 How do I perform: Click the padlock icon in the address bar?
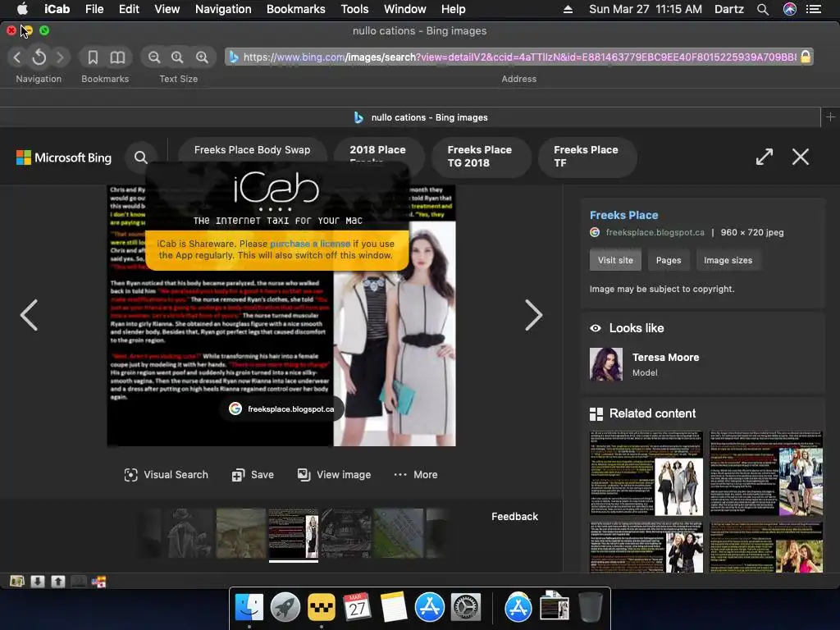pos(806,57)
